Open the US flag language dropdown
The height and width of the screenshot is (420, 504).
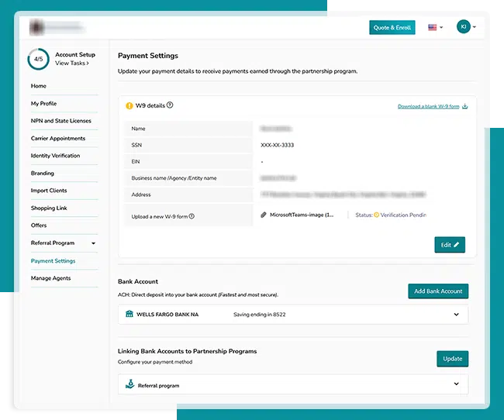tap(435, 28)
